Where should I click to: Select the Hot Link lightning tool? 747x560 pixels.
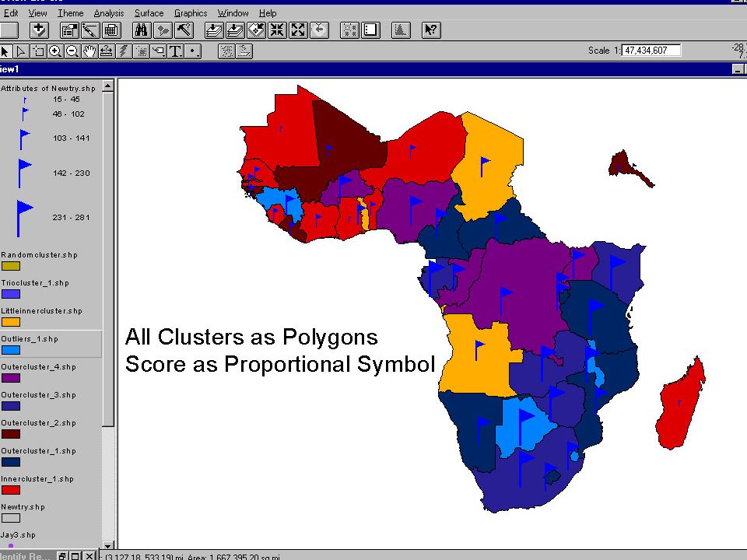(x=124, y=51)
